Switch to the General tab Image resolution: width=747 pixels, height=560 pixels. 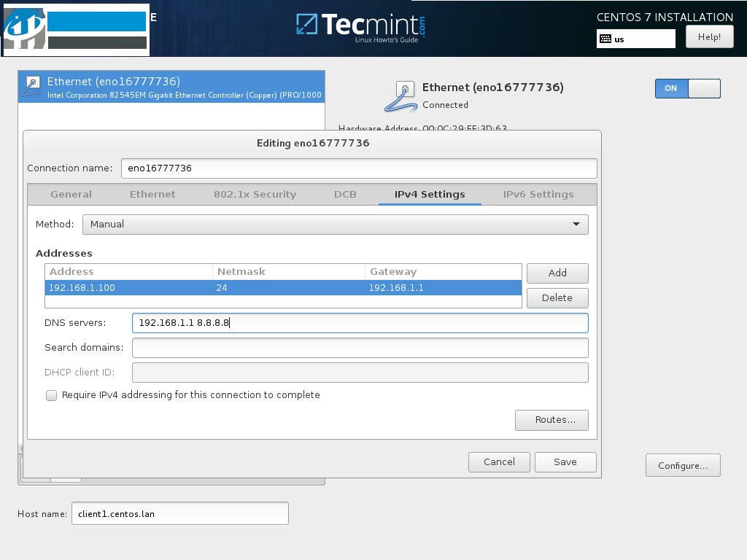(71, 194)
